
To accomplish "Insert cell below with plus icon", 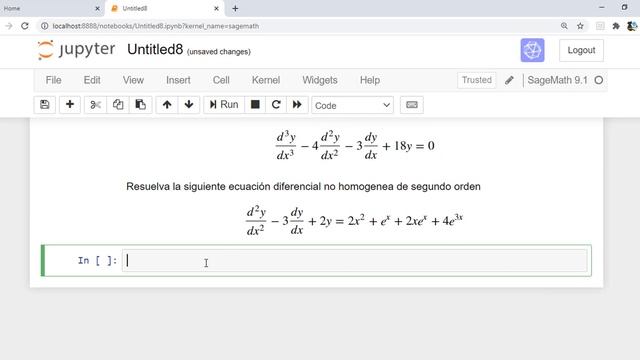I will coord(70,105).
